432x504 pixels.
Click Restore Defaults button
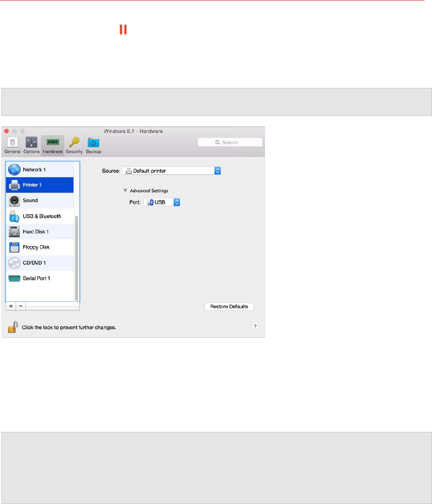(x=229, y=307)
